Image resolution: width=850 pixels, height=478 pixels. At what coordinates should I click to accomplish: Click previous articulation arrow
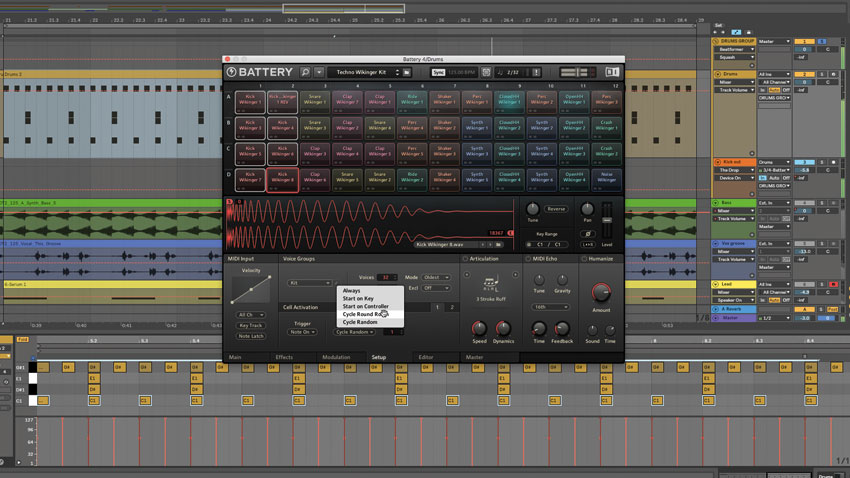click(467, 275)
